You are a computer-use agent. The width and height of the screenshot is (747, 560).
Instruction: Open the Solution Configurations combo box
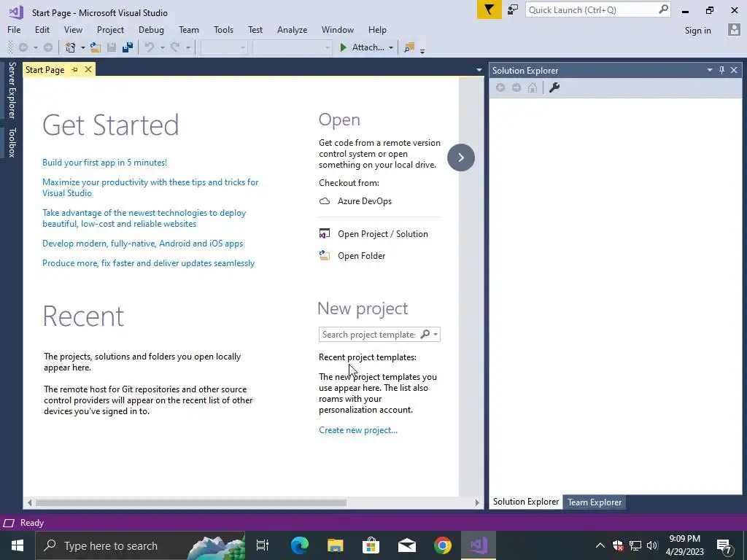tap(223, 47)
